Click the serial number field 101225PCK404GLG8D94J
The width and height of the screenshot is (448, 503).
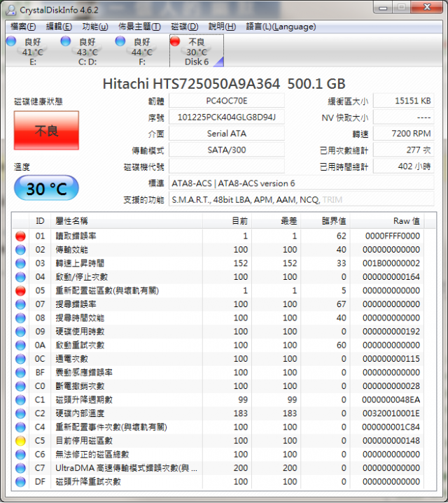(227, 118)
